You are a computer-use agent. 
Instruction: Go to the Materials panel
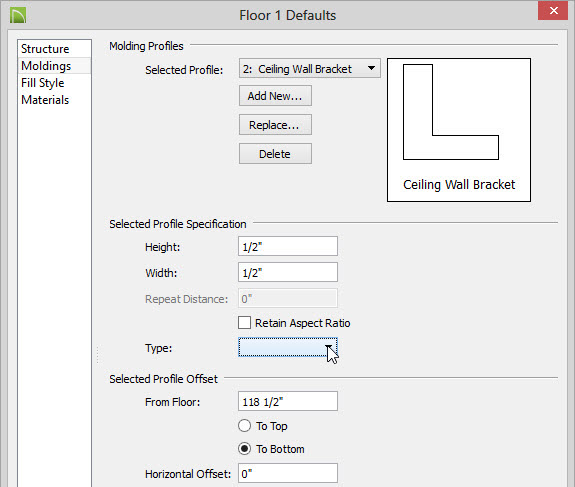pyautogui.click(x=45, y=100)
